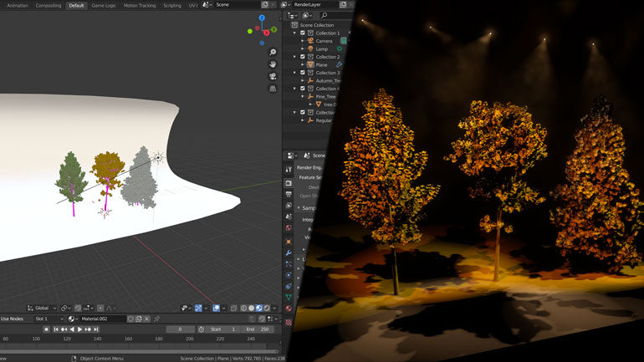Toggle the Collection 2 checkbox
The width and height of the screenshot is (644, 362).
coord(302,57)
